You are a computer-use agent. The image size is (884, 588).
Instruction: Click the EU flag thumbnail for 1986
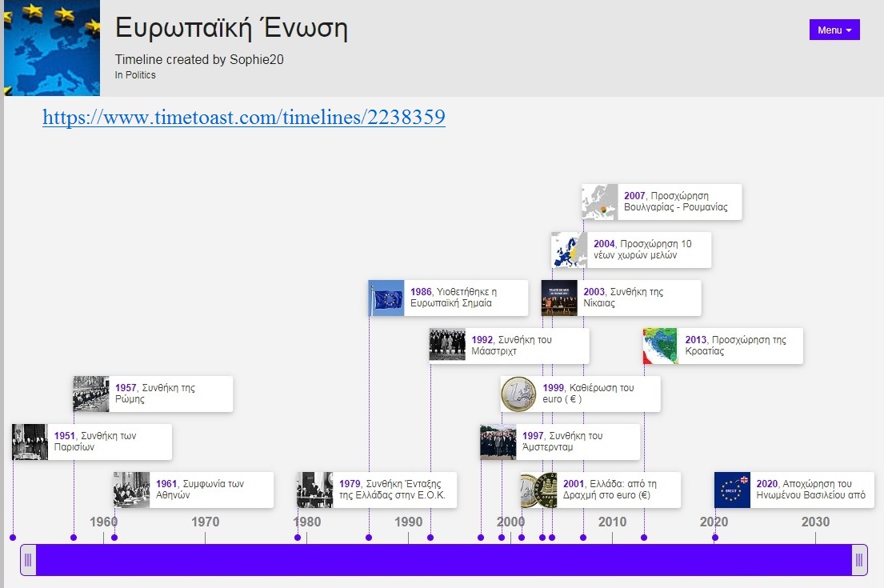386,298
